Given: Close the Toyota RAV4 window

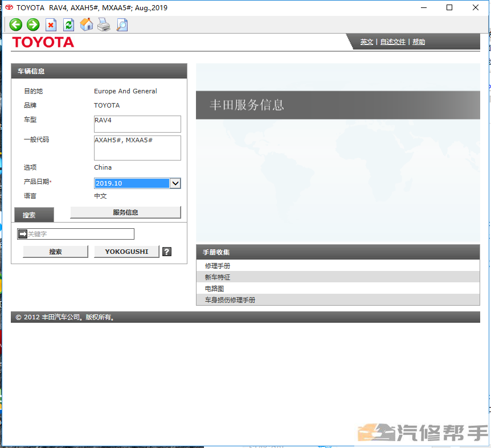Looking at the screenshot, I should pos(476,7).
